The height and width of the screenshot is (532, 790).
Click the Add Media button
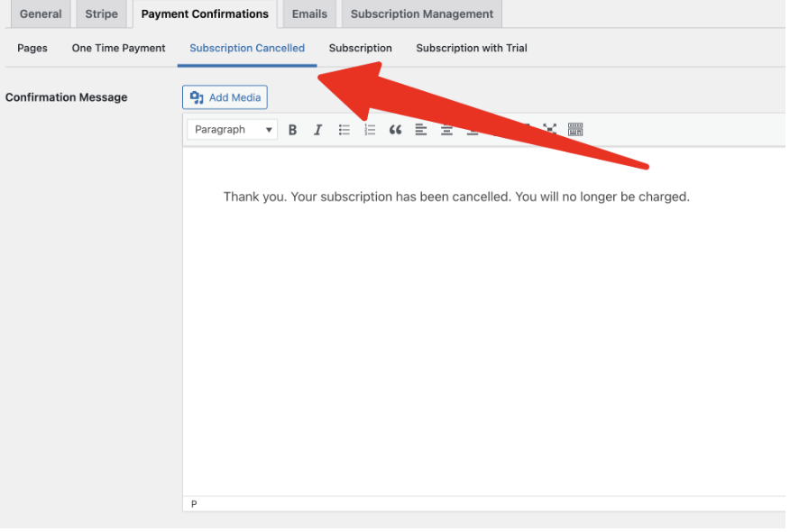(225, 97)
